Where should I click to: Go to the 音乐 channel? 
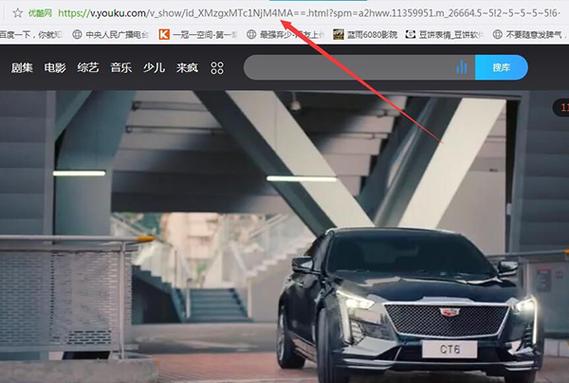tap(121, 68)
